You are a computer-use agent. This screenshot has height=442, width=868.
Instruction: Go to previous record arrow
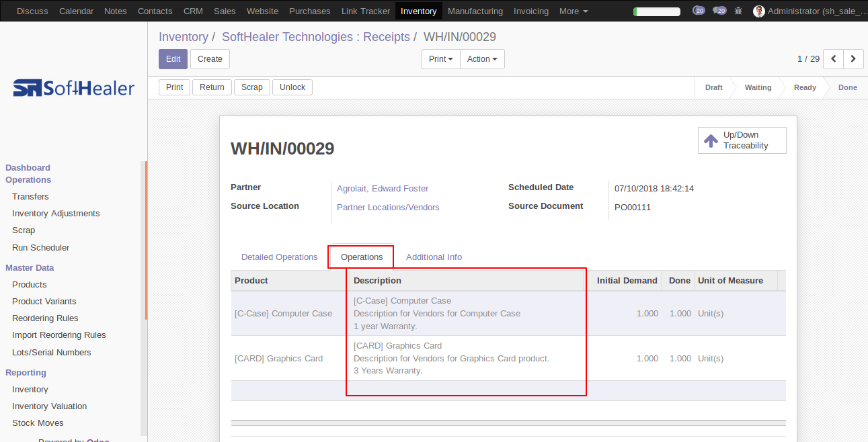[834, 59]
